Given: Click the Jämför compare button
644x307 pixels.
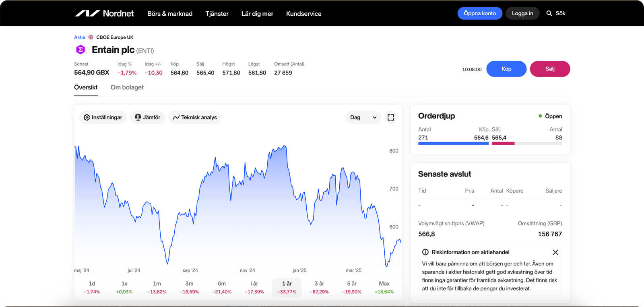Looking at the screenshot, I should (148, 117).
